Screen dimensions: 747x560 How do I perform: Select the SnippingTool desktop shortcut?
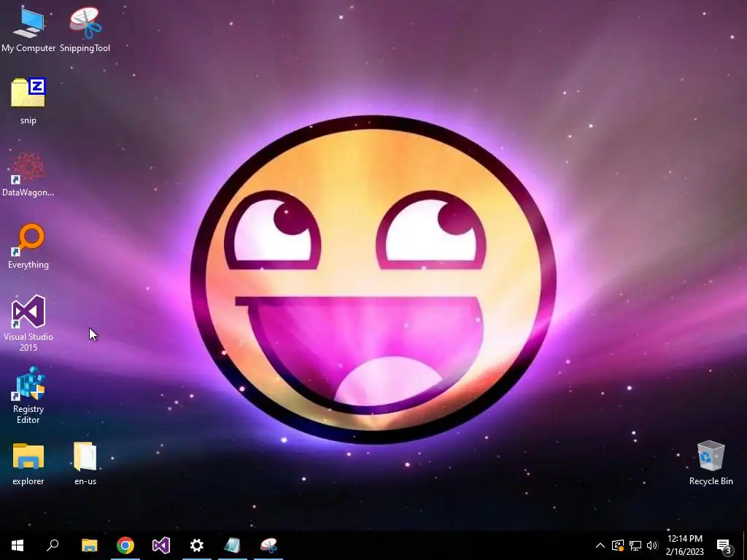pos(85,29)
